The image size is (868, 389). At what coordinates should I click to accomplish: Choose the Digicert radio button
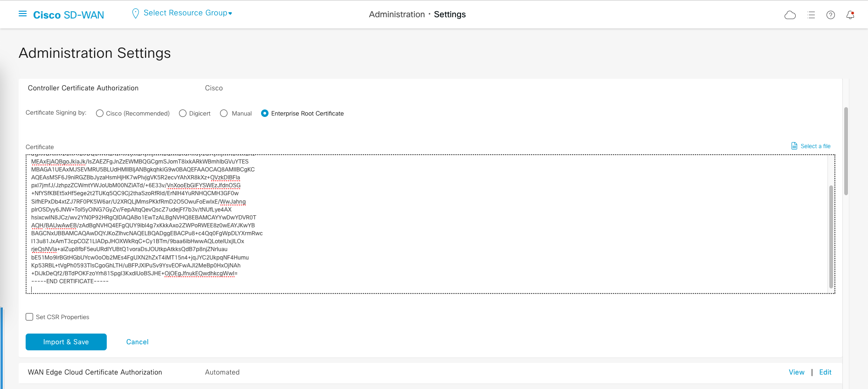pyautogui.click(x=183, y=113)
